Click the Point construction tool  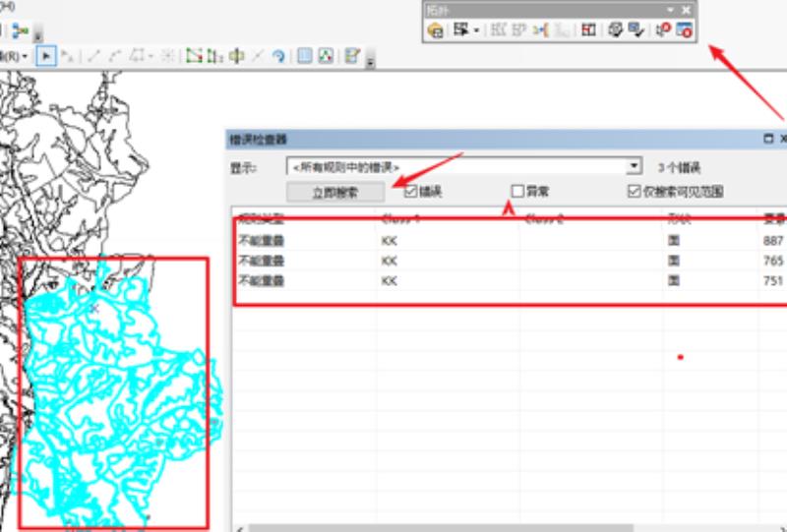pos(167,56)
